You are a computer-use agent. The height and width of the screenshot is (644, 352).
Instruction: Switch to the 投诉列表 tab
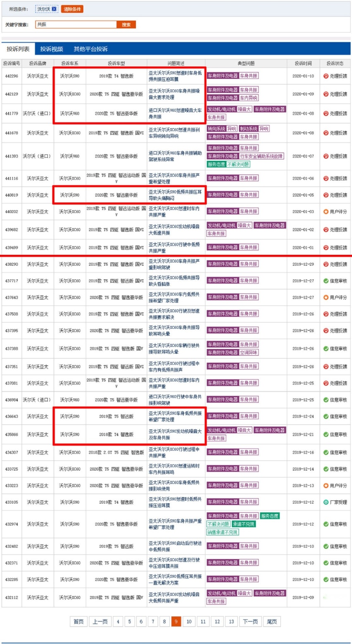click(18, 49)
